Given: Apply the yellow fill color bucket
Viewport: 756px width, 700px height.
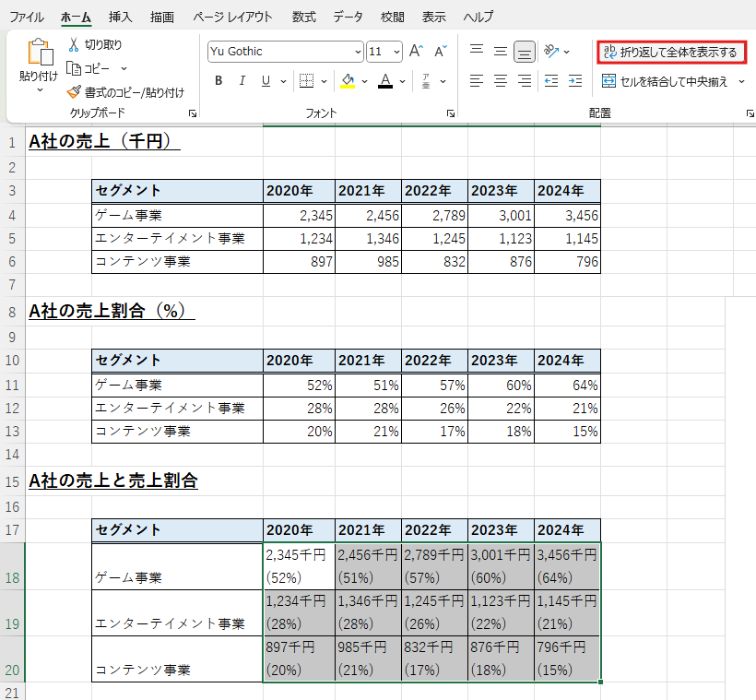Looking at the screenshot, I should pyautogui.click(x=348, y=81).
